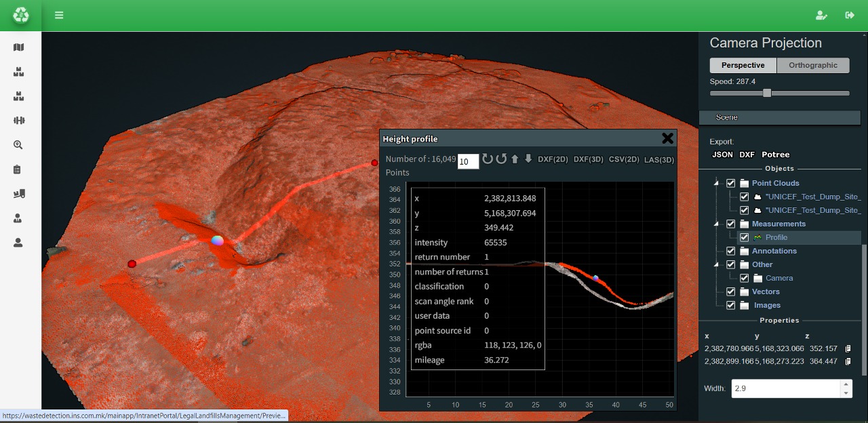Decrease the Width value with down stepper
868x423 pixels.
(x=845, y=393)
